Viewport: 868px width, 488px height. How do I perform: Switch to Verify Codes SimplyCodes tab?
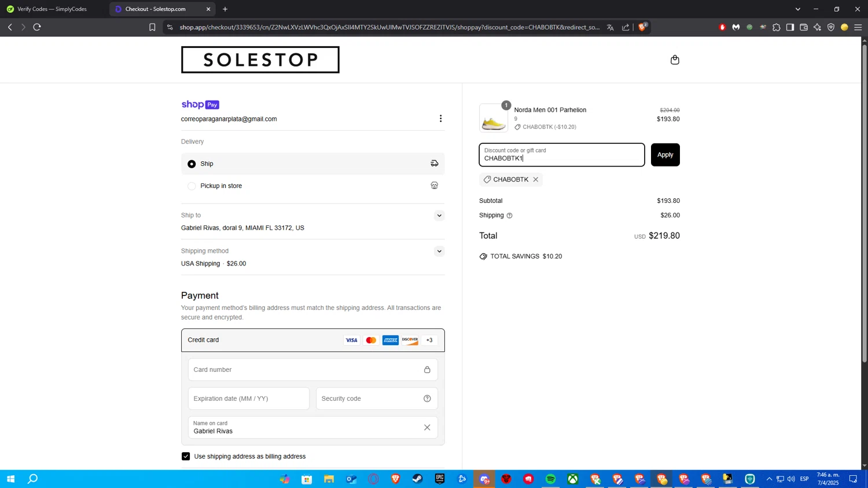coord(53,9)
